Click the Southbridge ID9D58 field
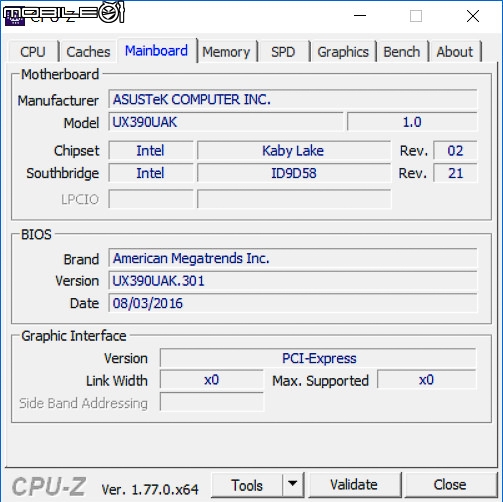This screenshot has height=502, width=503. (294, 173)
